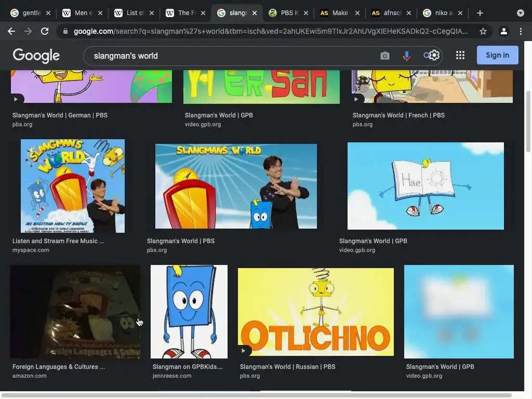Close the afnsch tab

[x=409, y=13]
